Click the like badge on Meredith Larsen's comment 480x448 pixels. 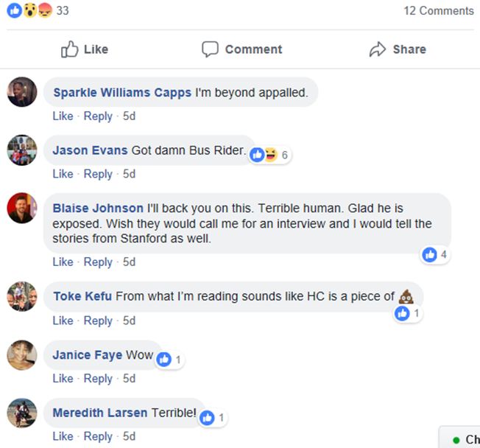click(208, 418)
